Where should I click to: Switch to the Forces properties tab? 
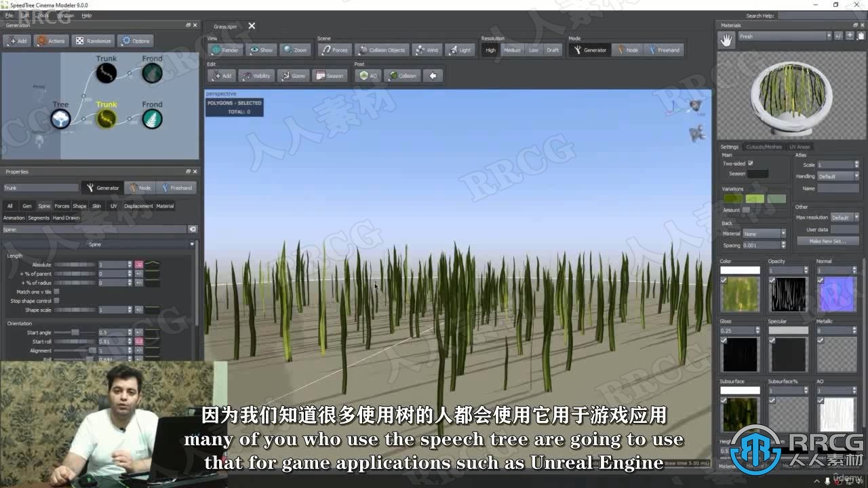62,206
